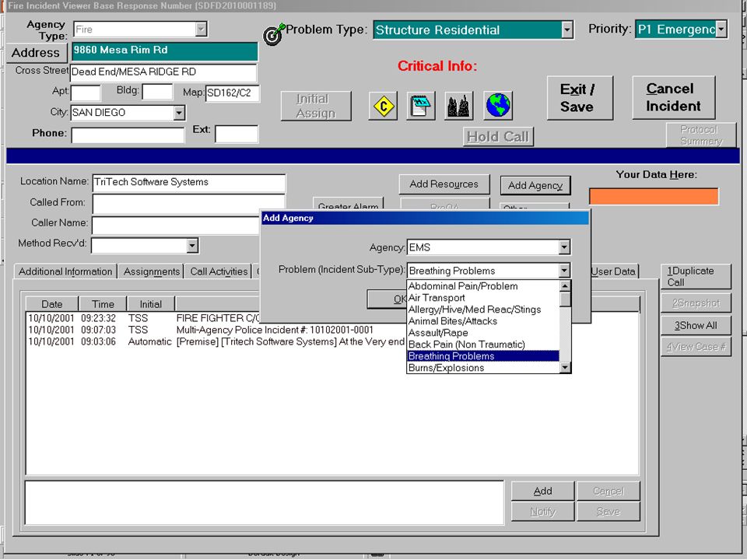This screenshot has width=747, height=560.
Task: Click the Ext input field
Action: coord(237,135)
